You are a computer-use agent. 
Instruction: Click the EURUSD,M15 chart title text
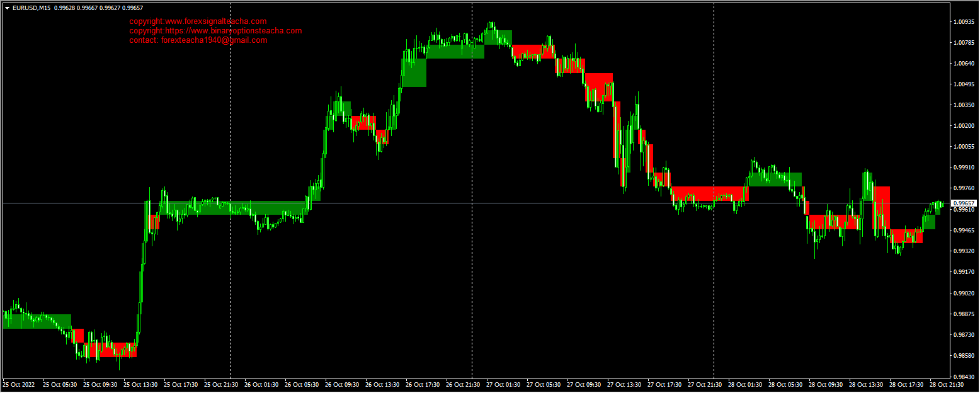[x=31, y=8]
